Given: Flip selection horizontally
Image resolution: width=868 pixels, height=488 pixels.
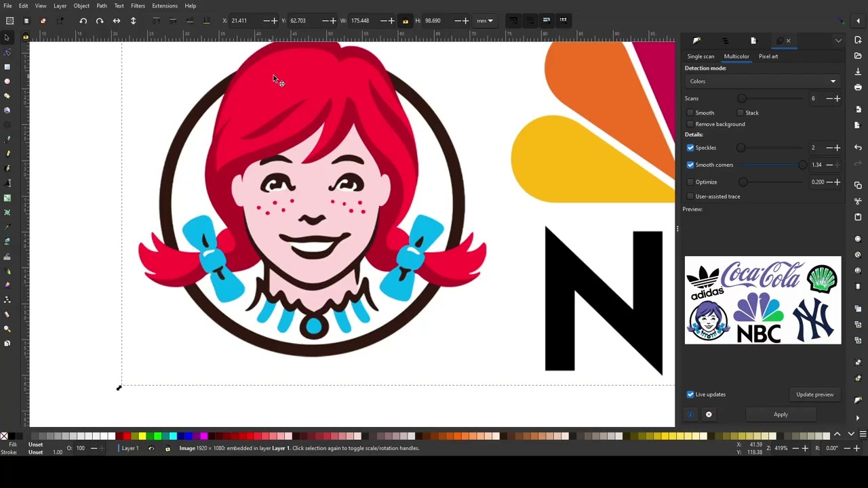Looking at the screenshot, I should tap(117, 20).
